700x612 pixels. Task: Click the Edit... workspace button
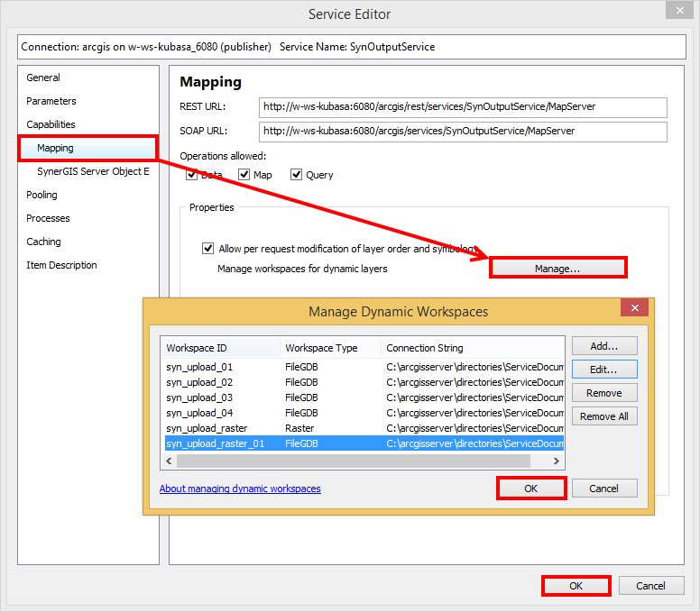point(604,370)
